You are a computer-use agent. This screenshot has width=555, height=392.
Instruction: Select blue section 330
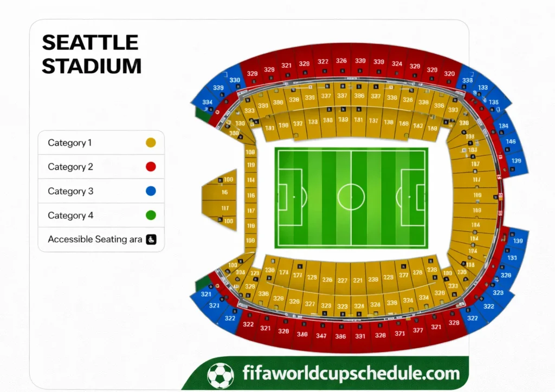(235, 80)
